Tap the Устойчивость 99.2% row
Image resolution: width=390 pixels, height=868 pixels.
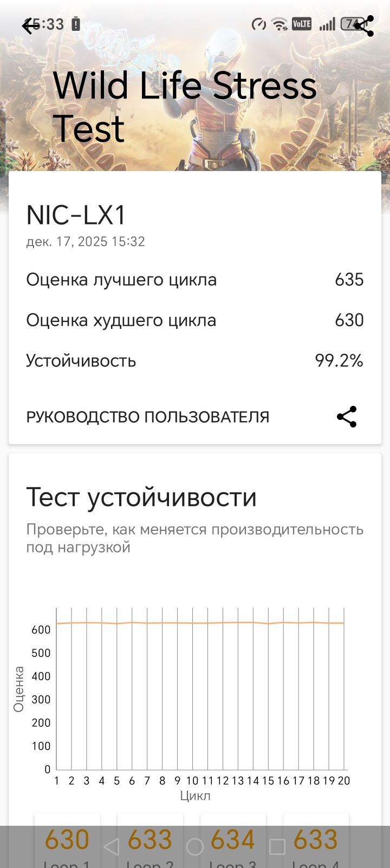pyautogui.click(x=195, y=361)
